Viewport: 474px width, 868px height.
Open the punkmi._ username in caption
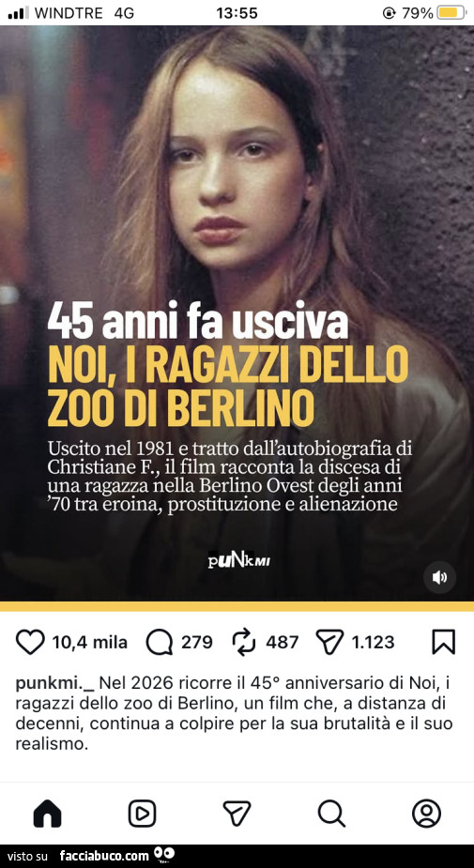click(x=54, y=684)
